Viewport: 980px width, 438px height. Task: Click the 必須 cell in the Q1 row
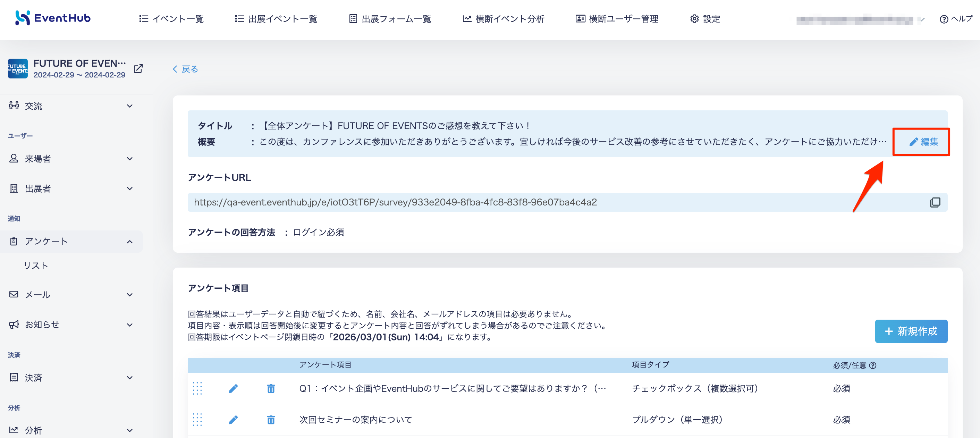842,388
